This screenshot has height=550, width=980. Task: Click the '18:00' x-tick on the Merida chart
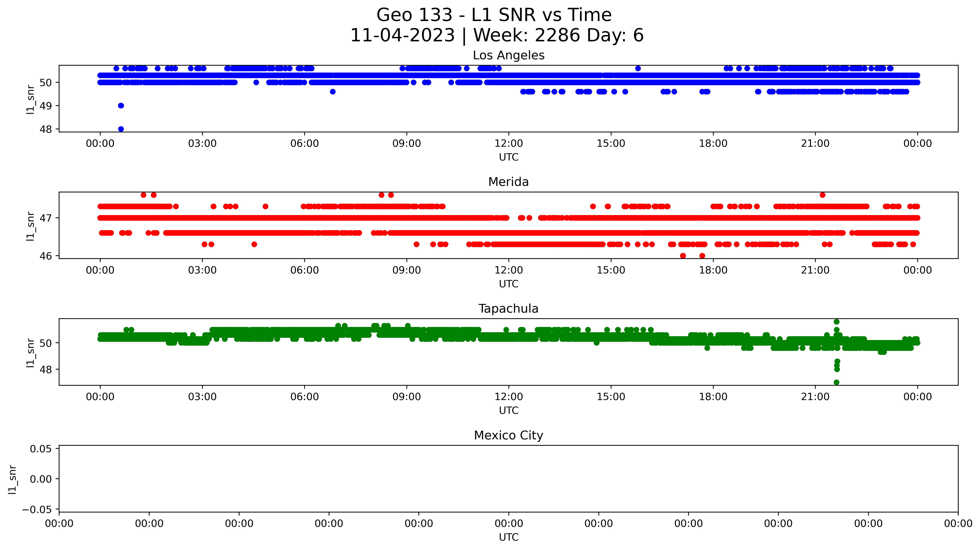point(713,270)
